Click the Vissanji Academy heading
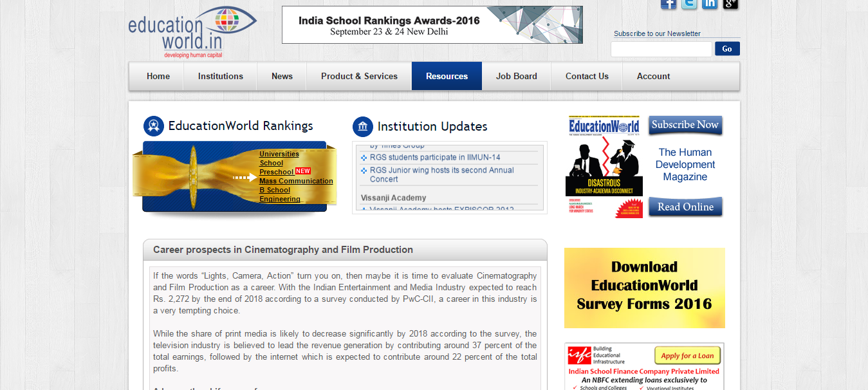This screenshot has height=390, width=868. click(394, 198)
